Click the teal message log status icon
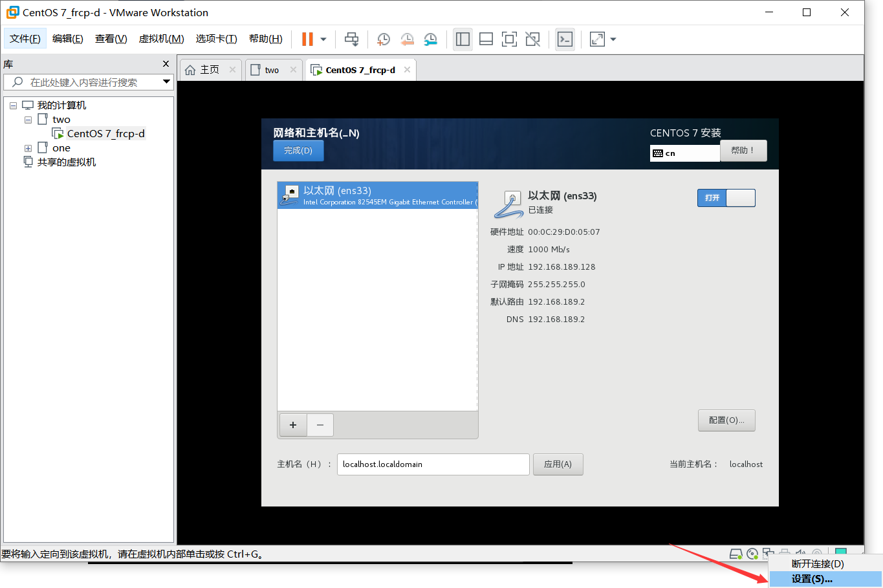883x588 pixels. [841, 552]
